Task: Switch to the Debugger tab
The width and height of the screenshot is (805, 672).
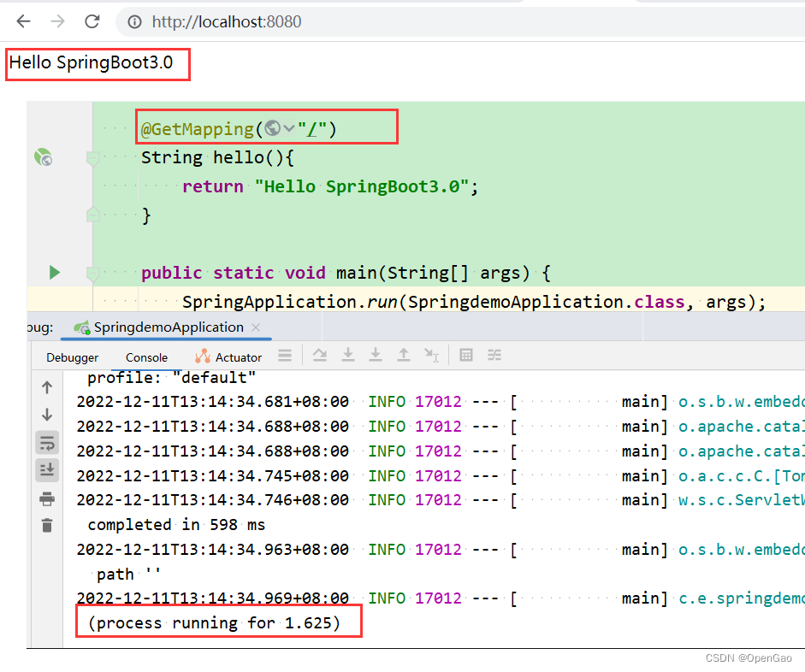Action: tap(73, 357)
